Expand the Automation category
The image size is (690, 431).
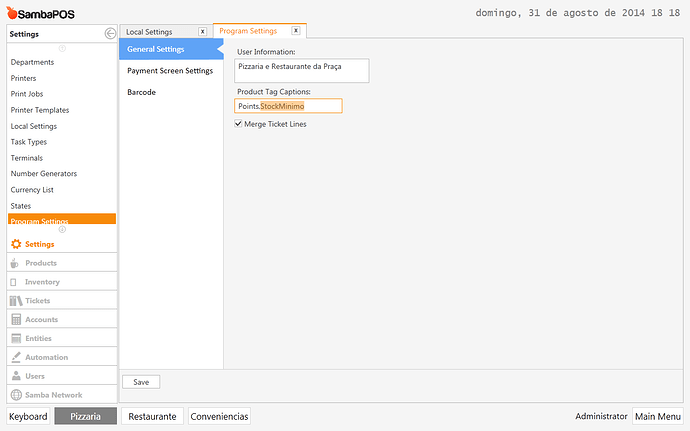click(x=62, y=357)
